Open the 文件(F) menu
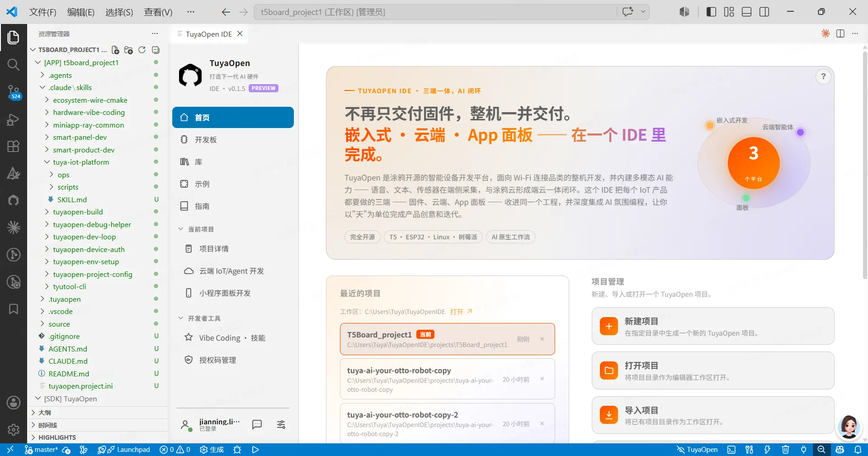 [42, 12]
